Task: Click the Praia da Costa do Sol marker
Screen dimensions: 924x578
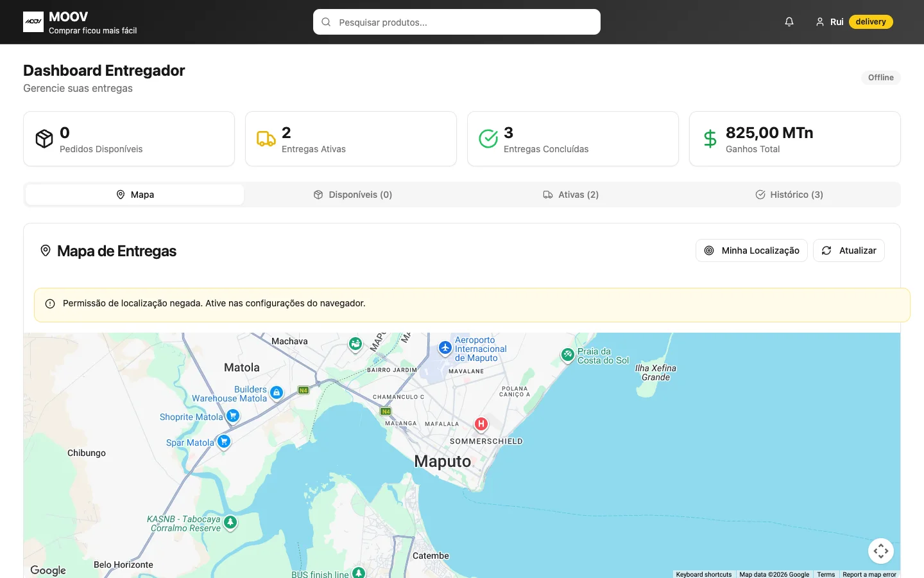Action: (x=567, y=355)
